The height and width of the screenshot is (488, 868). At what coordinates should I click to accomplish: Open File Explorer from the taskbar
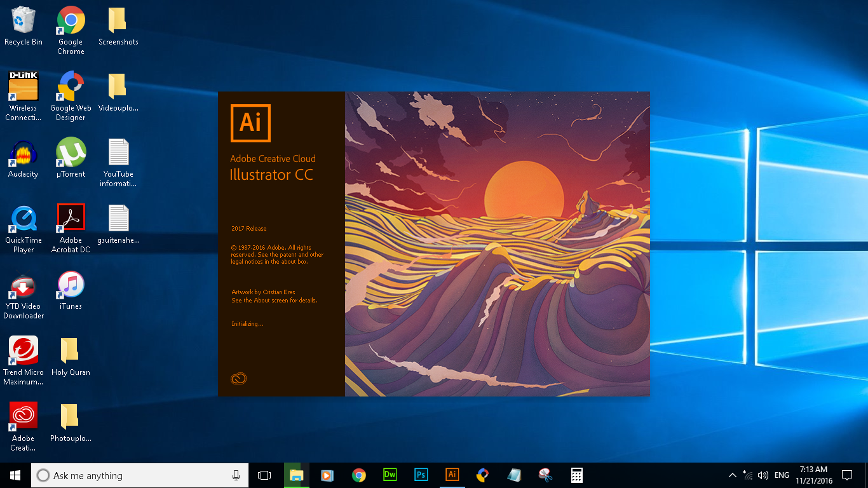pos(296,475)
